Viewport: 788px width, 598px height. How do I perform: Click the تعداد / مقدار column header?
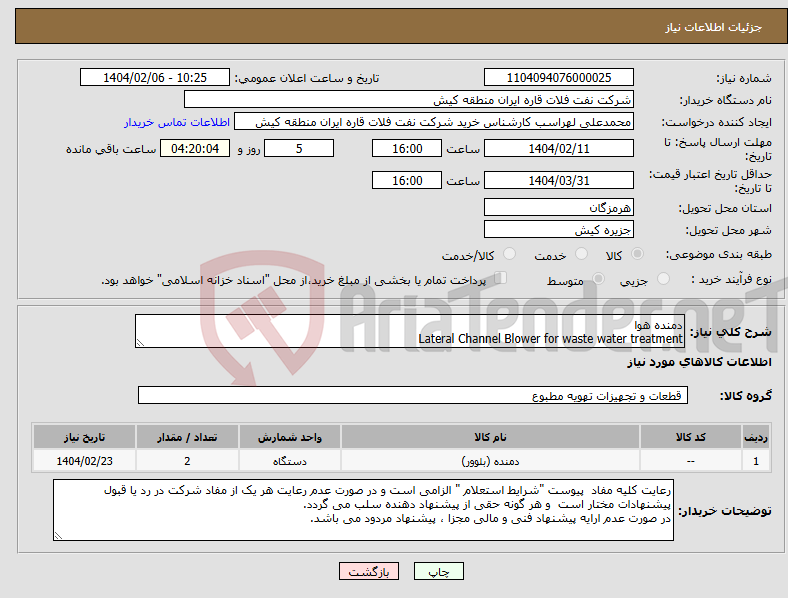(187, 437)
